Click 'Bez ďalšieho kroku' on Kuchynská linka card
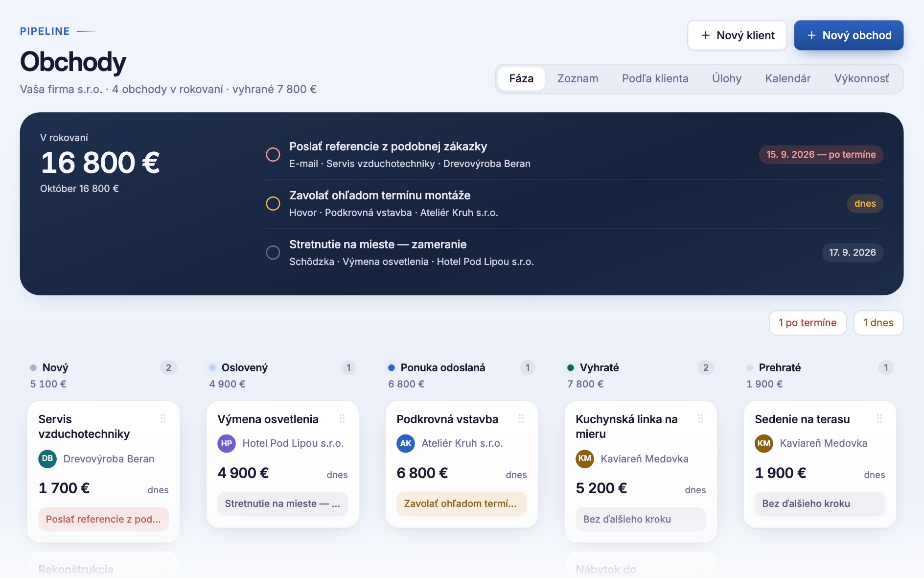The height and width of the screenshot is (578, 924). (x=641, y=519)
